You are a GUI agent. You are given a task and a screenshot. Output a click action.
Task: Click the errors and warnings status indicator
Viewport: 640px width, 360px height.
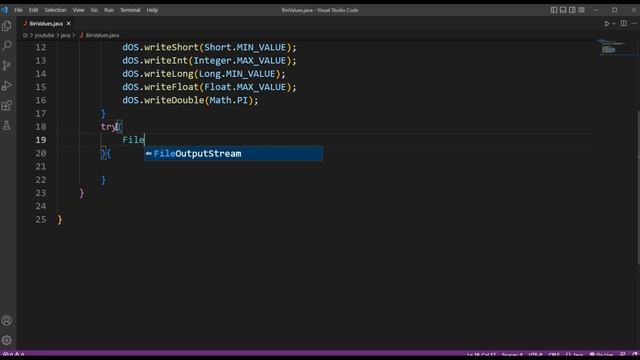(13, 355)
